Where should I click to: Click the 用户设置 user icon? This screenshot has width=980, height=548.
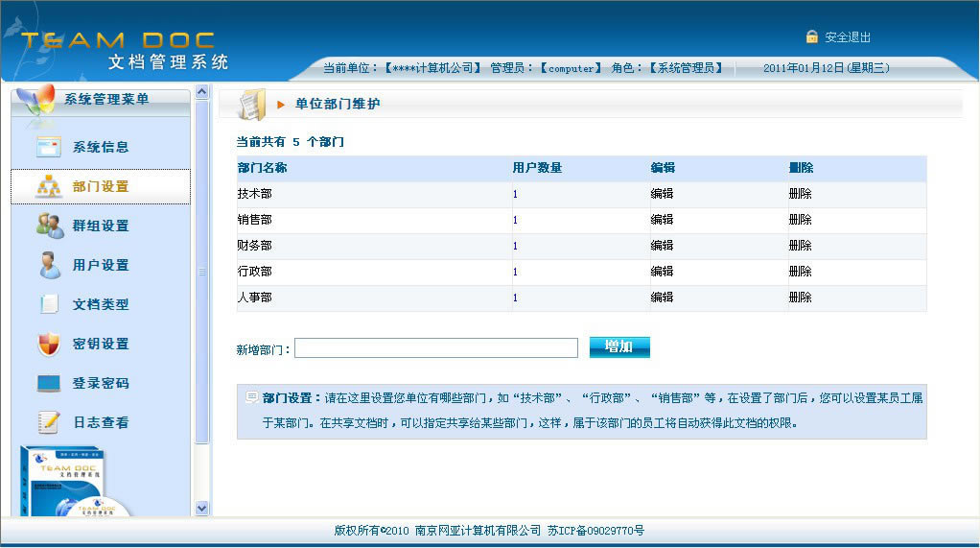point(49,265)
